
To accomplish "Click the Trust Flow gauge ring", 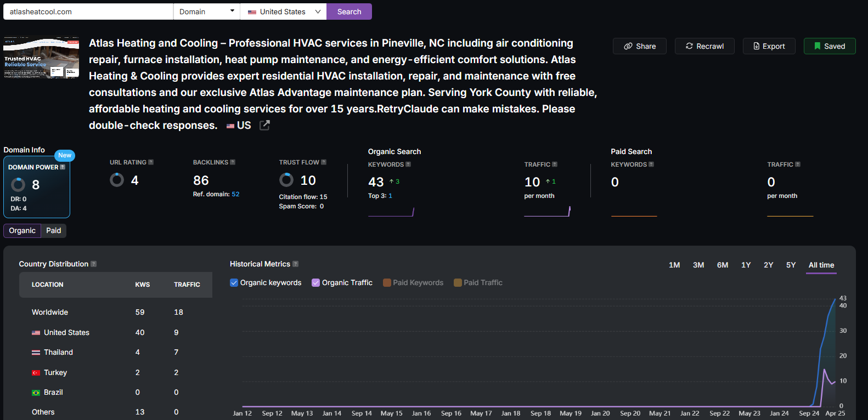I will click(286, 180).
